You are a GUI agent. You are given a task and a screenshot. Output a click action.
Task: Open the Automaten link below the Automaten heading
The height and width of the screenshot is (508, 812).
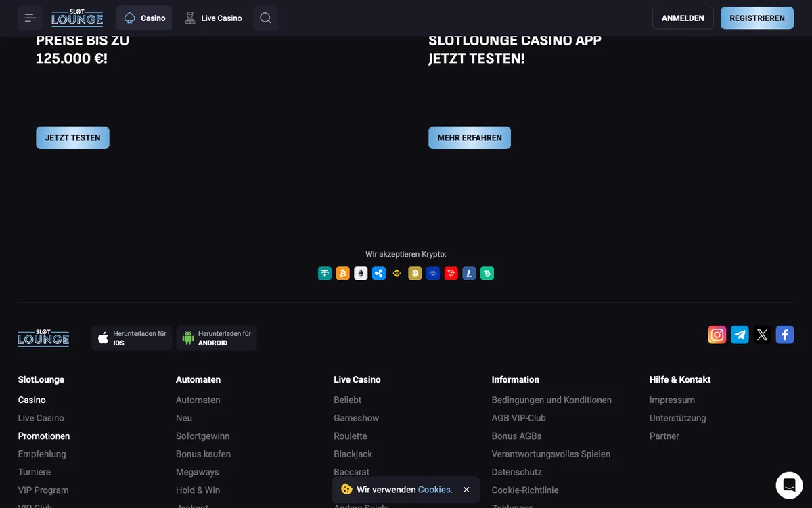pos(198,400)
